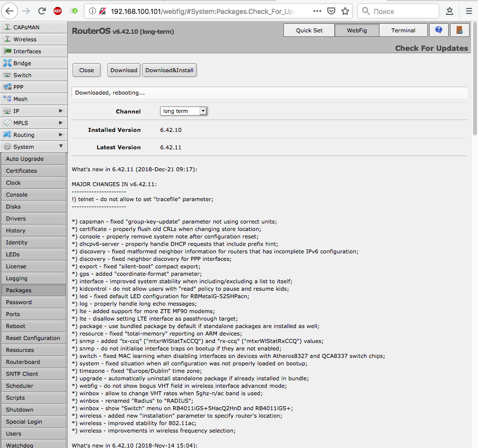Open page actions three-dots menu
Screen dimensions: 478x448
[x=317, y=11]
